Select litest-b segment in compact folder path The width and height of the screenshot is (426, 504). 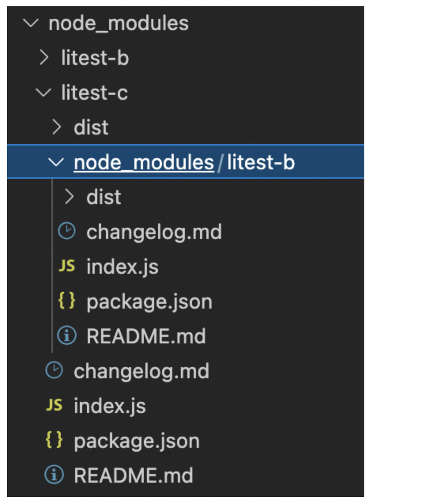coord(261,163)
